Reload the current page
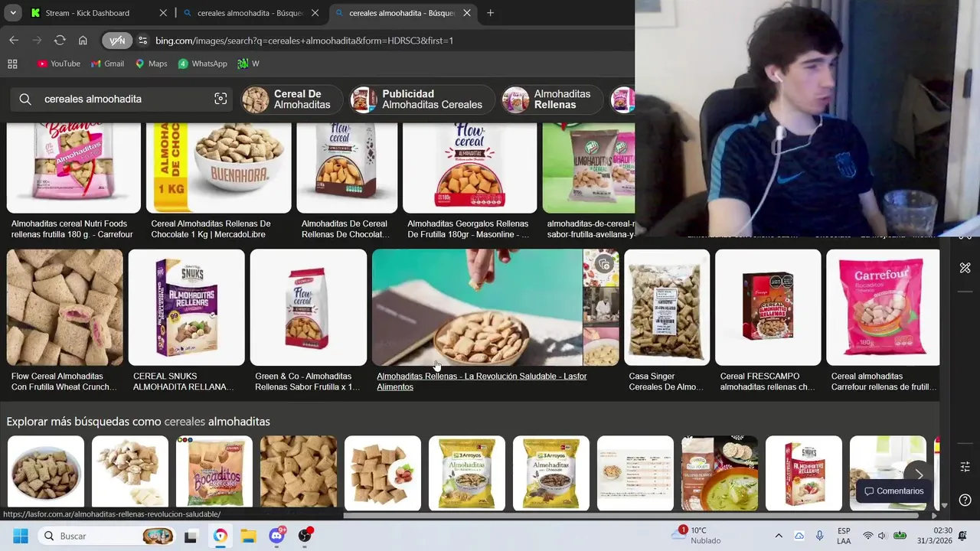Screen dimensions: 980x551 pyautogui.click(x=60, y=41)
